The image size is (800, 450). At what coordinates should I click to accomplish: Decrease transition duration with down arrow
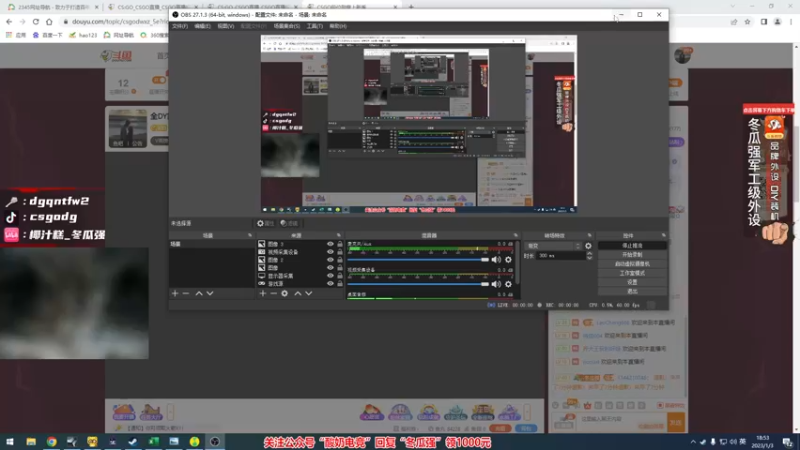tap(589, 258)
